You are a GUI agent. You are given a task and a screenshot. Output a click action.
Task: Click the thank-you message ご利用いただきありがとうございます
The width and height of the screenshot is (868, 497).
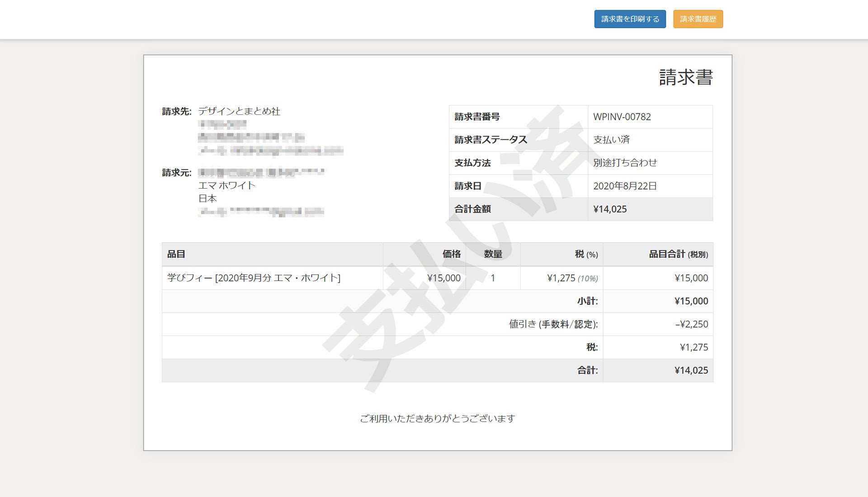(x=437, y=419)
